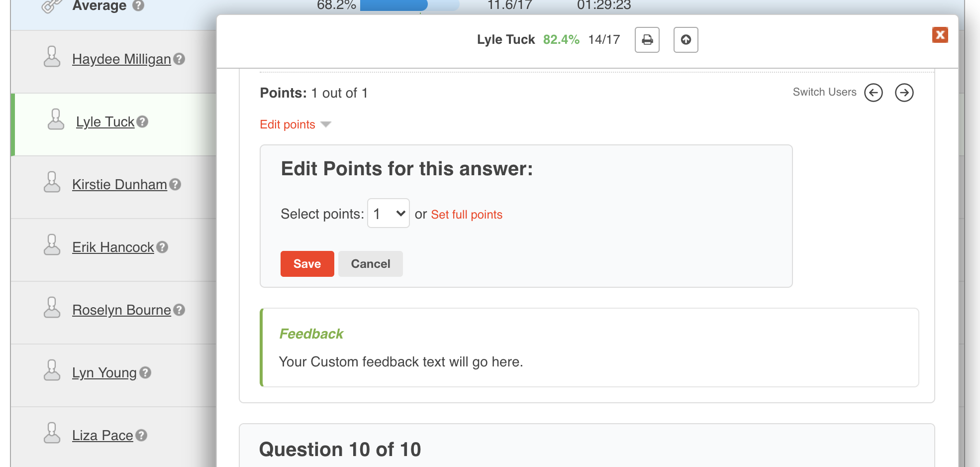Click the average score progress bar
Image resolution: width=980 pixels, height=467 pixels.
point(409,5)
